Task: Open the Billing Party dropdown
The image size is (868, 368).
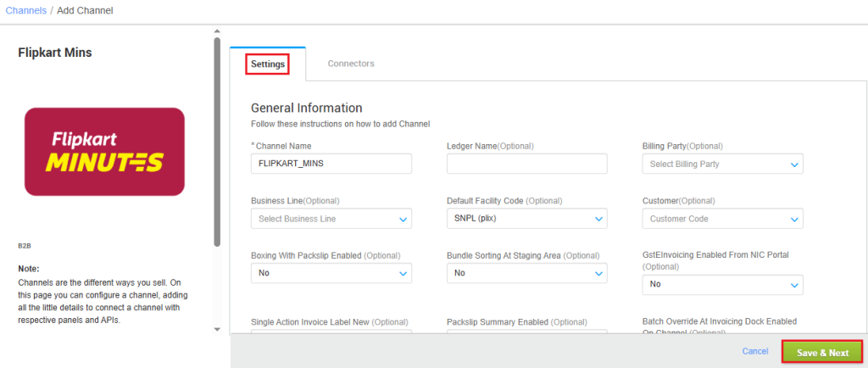Action: coord(722,164)
